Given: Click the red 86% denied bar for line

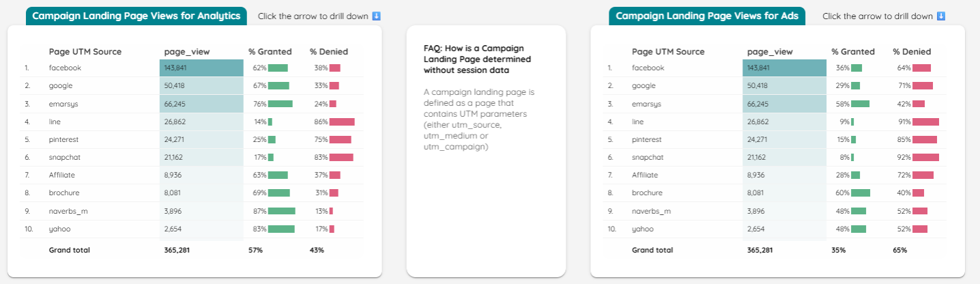Looking at the screenshot, I should [x=342, y=122].
